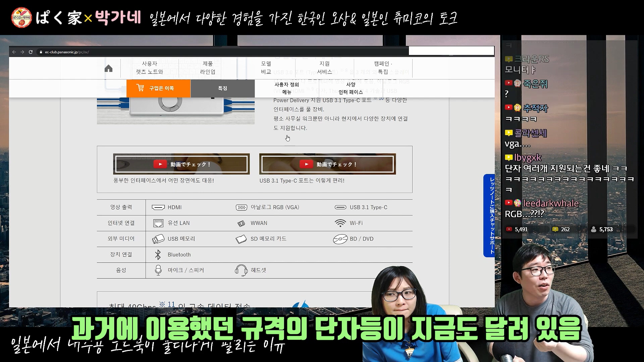Click the USB dock product image

(x=176, y=111)
